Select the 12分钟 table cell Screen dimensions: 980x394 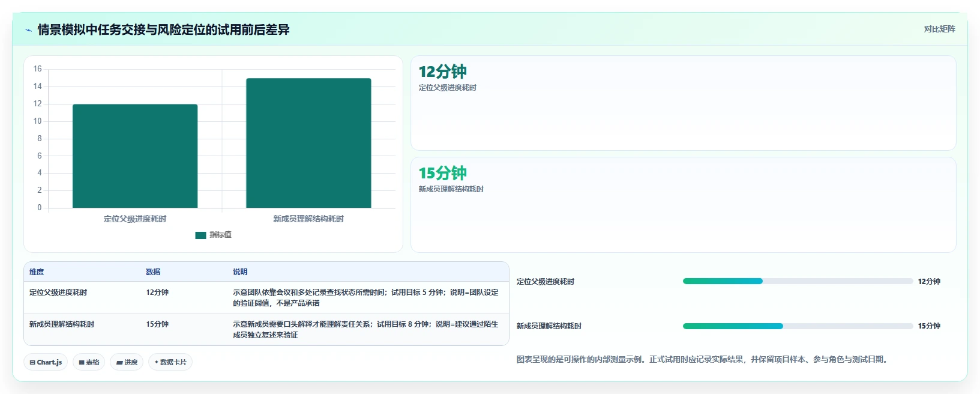[157, 292]
